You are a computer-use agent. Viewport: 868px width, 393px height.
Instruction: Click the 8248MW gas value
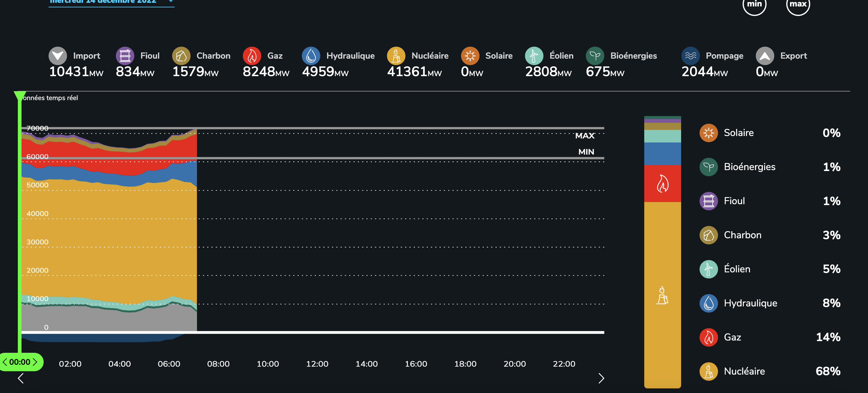coord(266,72)
